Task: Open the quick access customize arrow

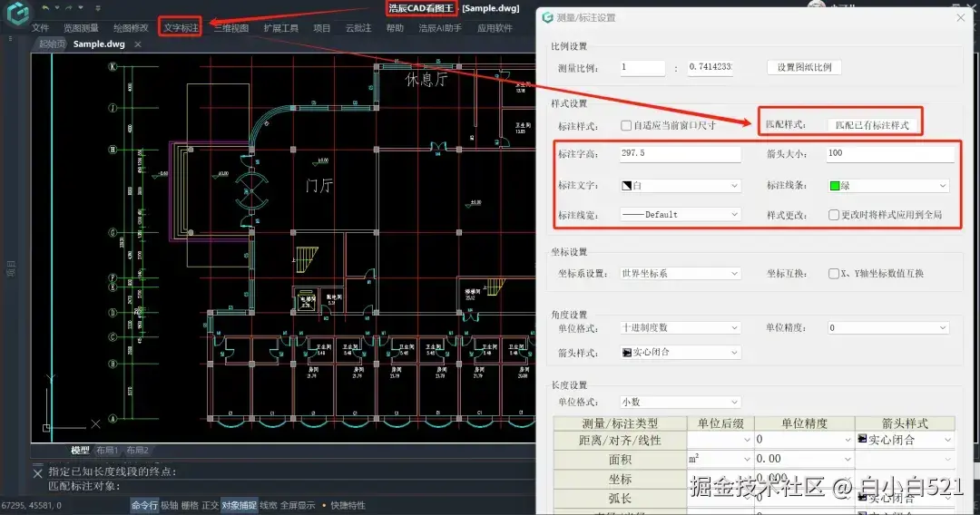Action: pos(98,8)
